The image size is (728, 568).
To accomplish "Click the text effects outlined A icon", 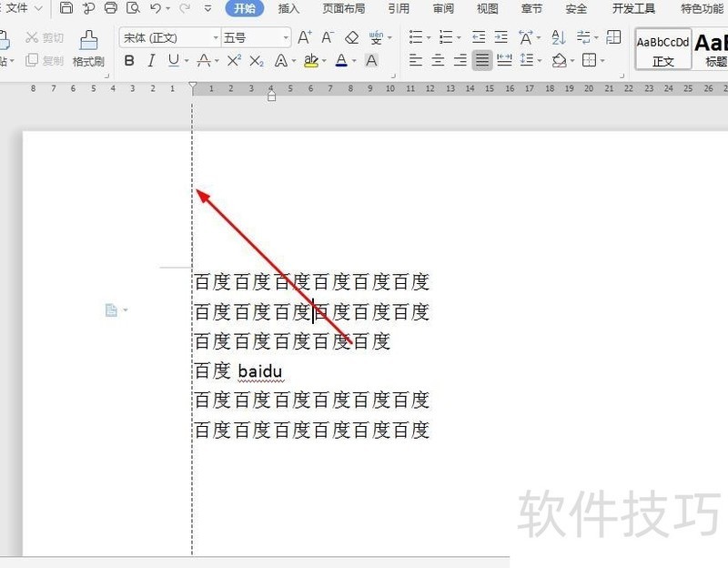I will (x=281, y=60).
